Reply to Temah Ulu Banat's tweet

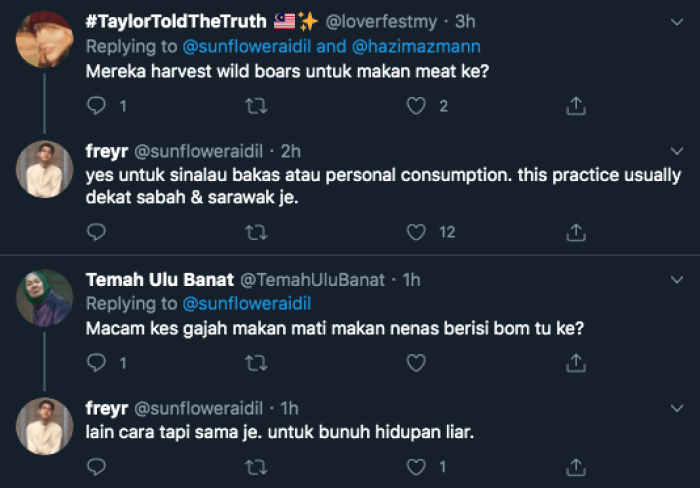pos(97,363)
